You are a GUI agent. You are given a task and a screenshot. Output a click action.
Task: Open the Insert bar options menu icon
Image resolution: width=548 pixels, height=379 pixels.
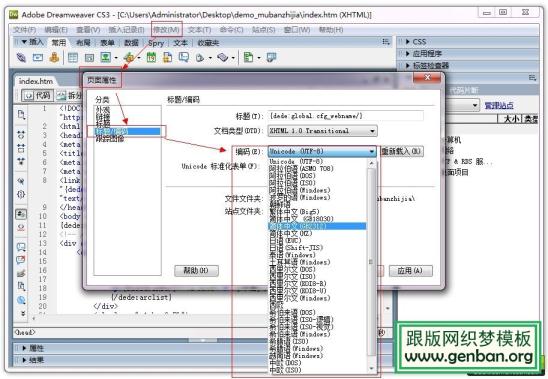point(385,42)
